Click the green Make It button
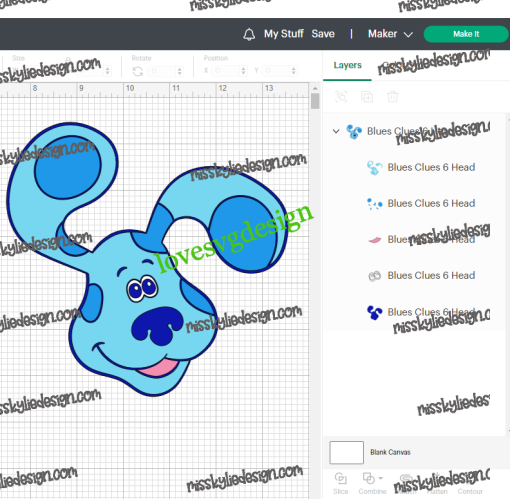The height and width of the screenshot is (499, 510). click(x=466, y=34)
